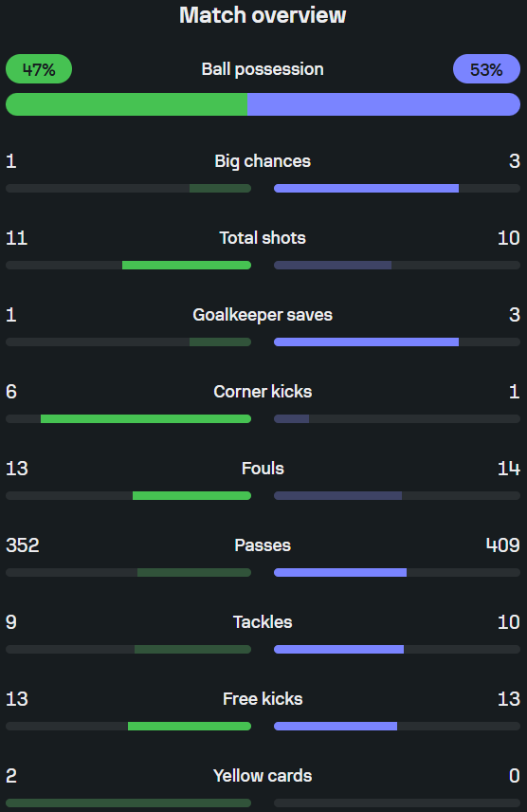Click the green part of the possession bar
Image resolution: width=527 pixels, height=812 pixels.
pos(126,104)
